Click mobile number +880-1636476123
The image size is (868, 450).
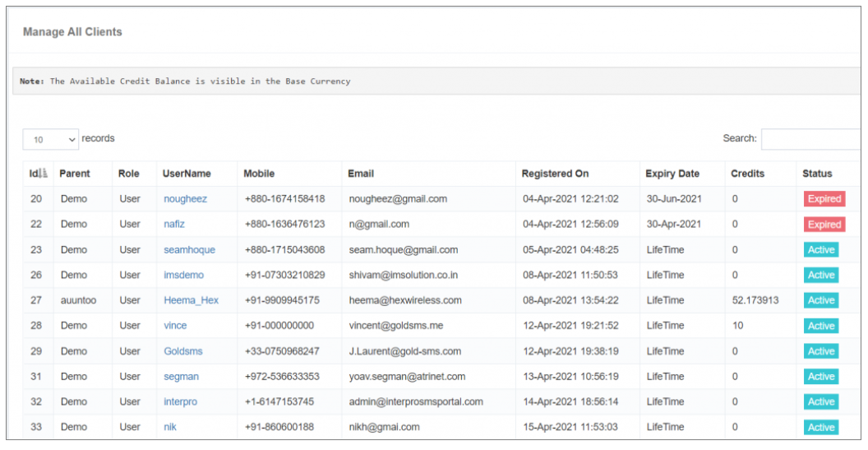[285, 225]
